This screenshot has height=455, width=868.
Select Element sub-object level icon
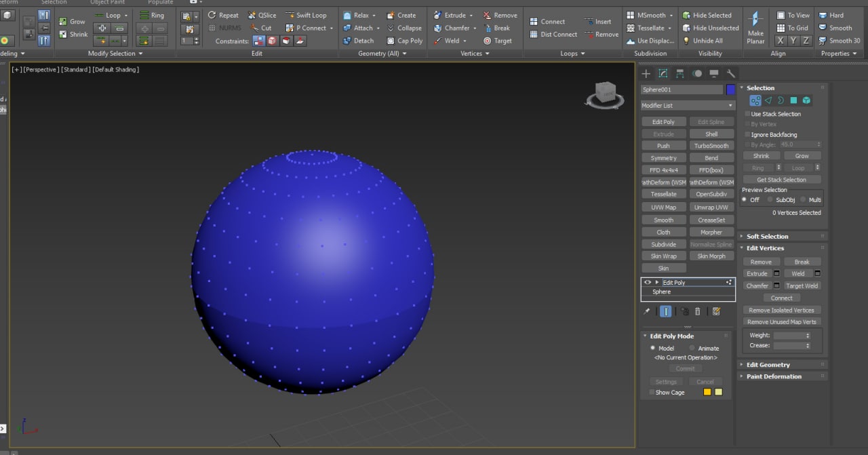[806, 100]
